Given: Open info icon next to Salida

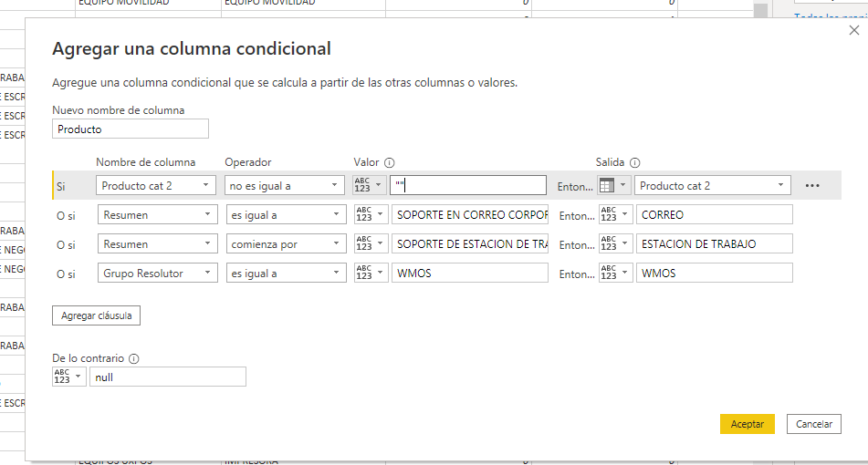Looking at the screenshot, I should tap(635, 162).
